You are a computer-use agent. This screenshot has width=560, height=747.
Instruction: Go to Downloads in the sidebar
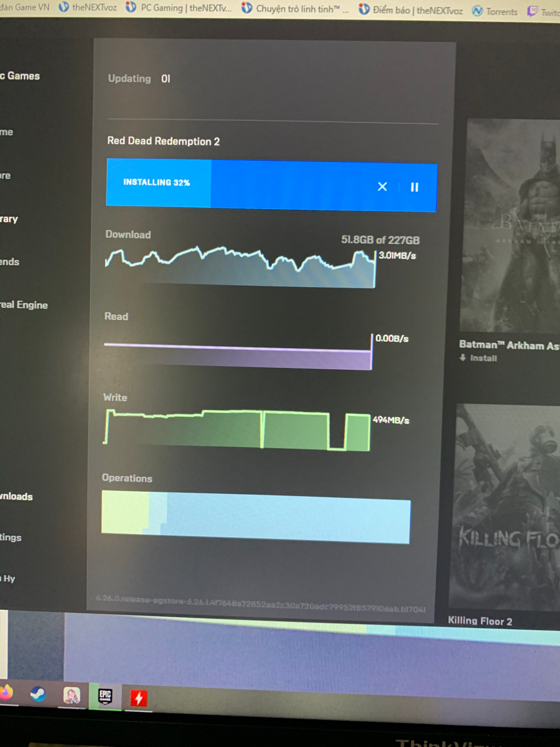point(16,496)
